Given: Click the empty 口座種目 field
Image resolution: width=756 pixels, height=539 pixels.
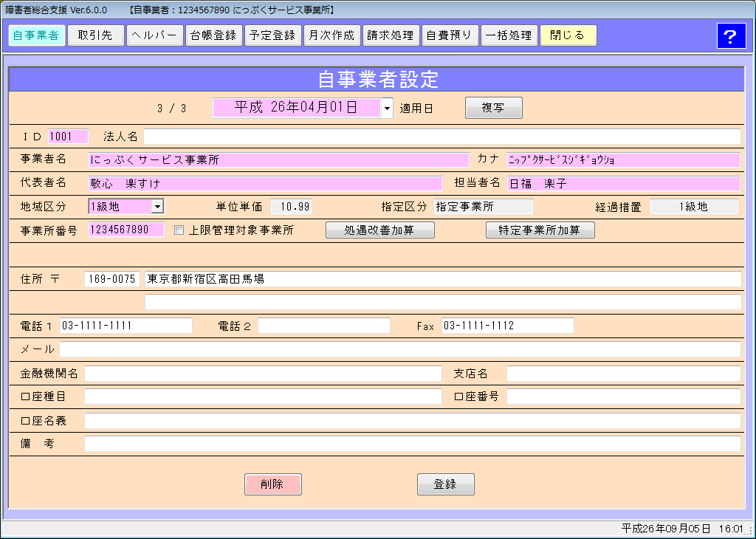Looking at the screenshot, I should click(263, 396).
